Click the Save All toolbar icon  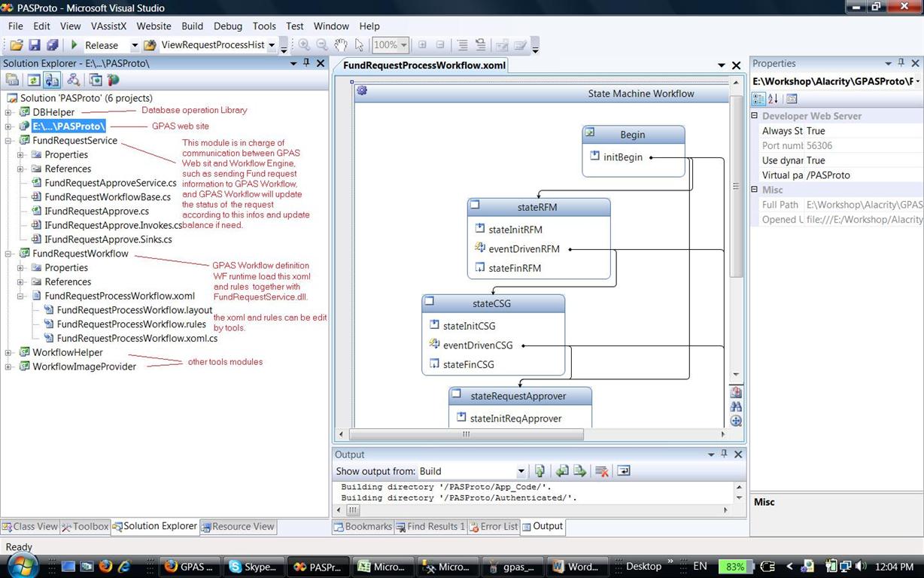pyautogui.click(x=53, y=45)
